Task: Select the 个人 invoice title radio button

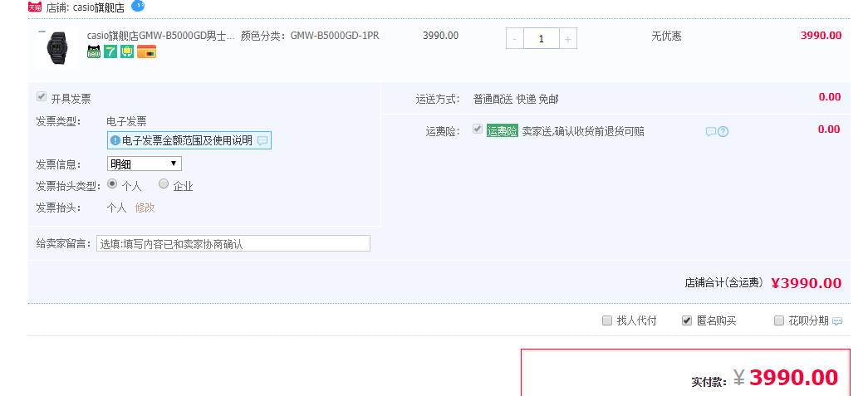Action: (112, 183)
